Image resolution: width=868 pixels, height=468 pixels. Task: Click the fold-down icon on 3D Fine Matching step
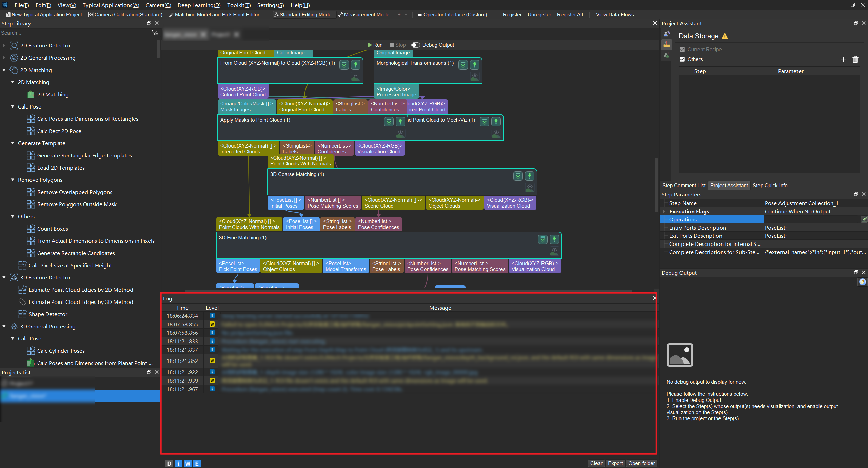click(x=542, y=239)
